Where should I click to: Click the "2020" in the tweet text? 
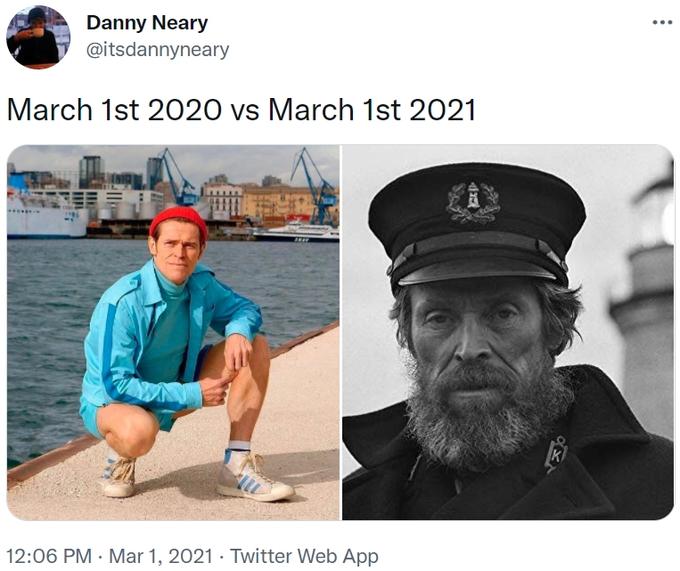pyautogui.click(x=184, y=110)
